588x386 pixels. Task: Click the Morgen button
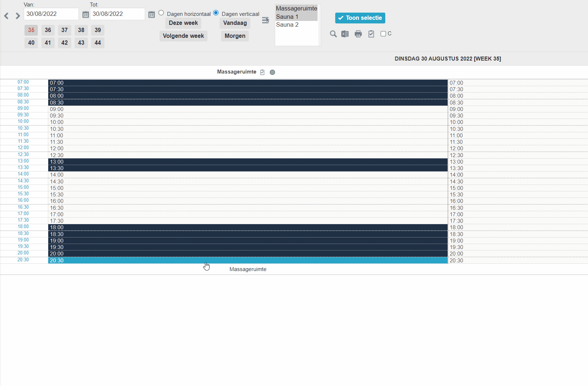pos(235,36)
